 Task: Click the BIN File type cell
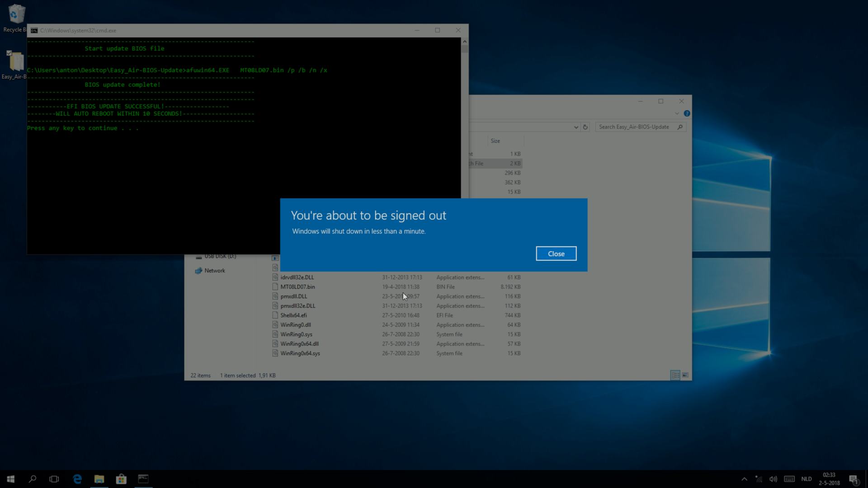point(445,287)
